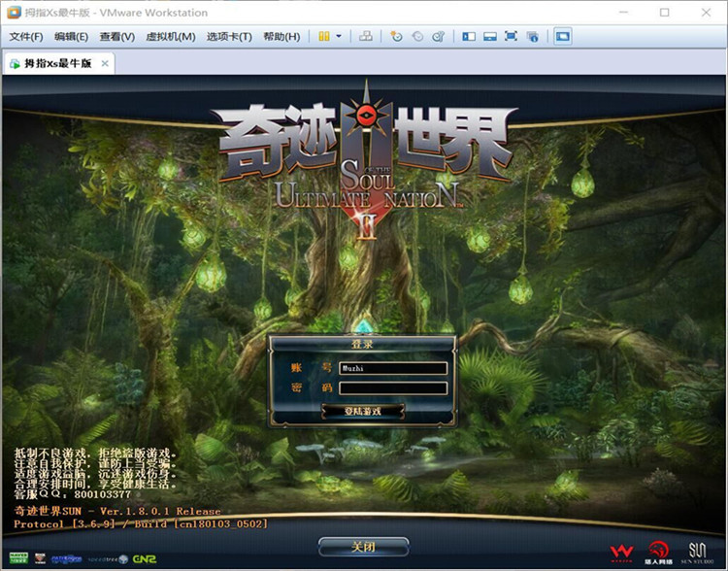This screenshot has height=571, width=728.
Task: Toggle the console view icon
Action: pyautogui.click(x=563, y=36)
